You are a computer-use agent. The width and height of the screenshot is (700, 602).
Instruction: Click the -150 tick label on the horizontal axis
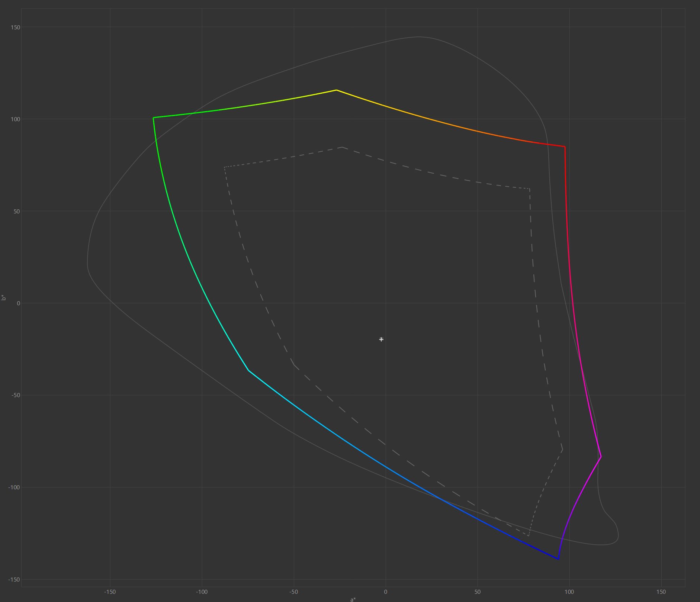click(110, 592)
